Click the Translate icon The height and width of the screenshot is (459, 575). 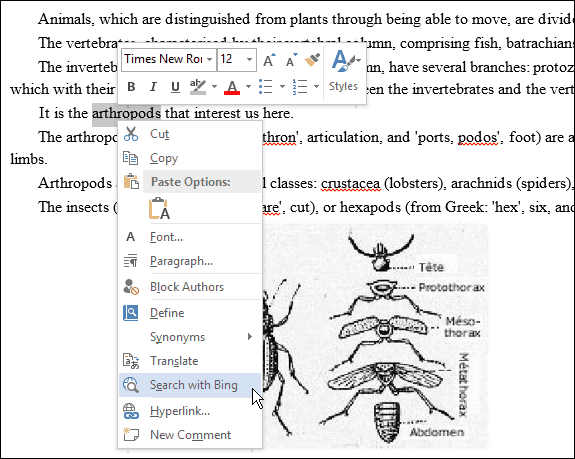(x=131, y=361)
